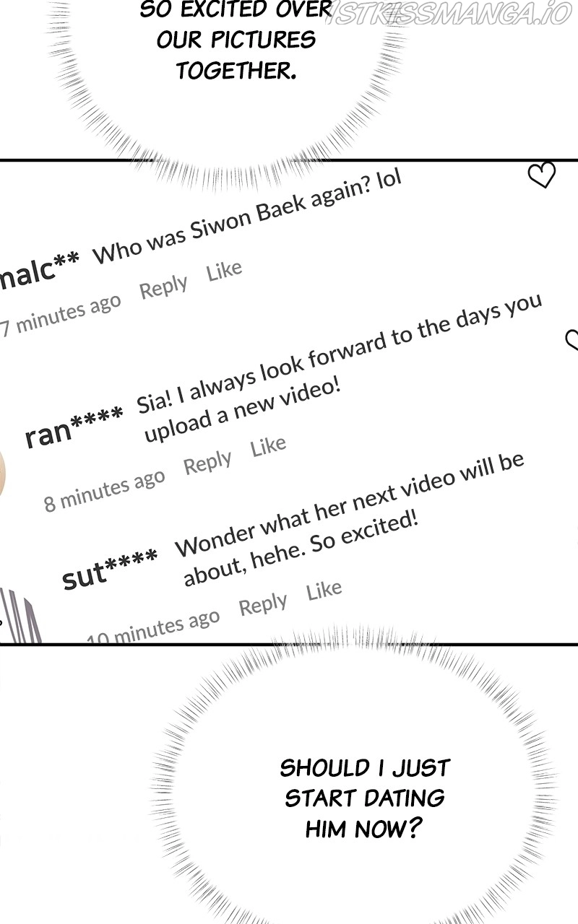Click the avatar left of ran****'s comment

tap(2, 473)
